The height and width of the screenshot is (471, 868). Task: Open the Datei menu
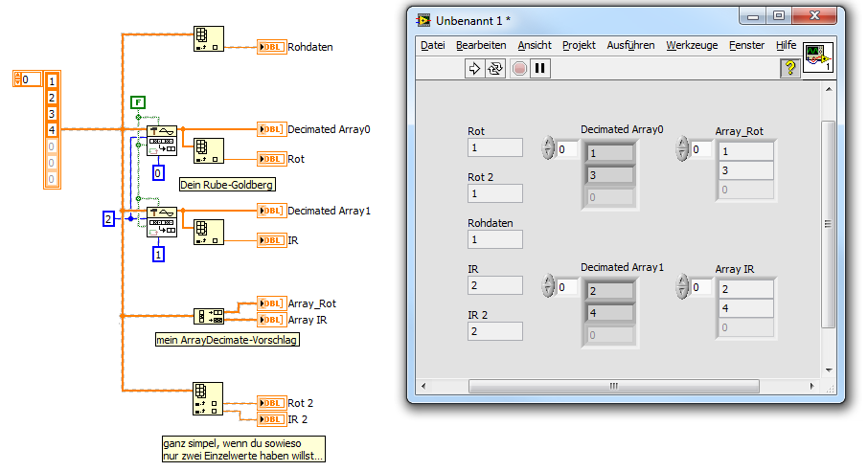432,45
